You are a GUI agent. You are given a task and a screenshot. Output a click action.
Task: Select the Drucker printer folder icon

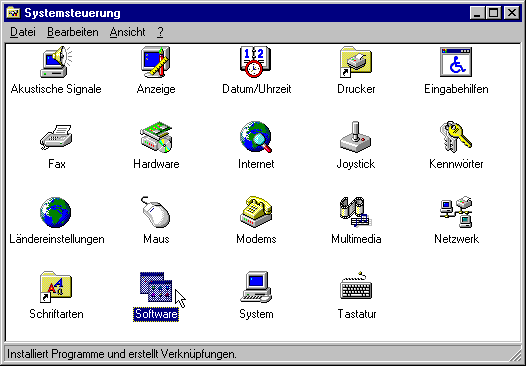tap(356, 62)
